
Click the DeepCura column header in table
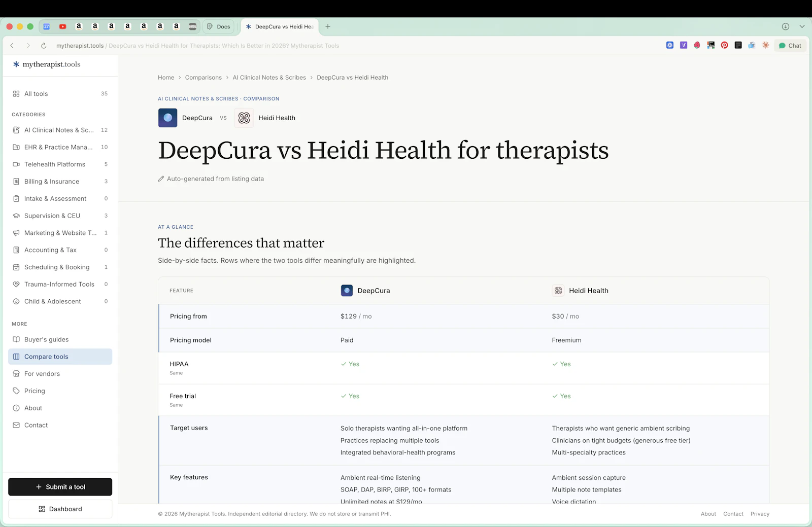(x=365, y=291)
